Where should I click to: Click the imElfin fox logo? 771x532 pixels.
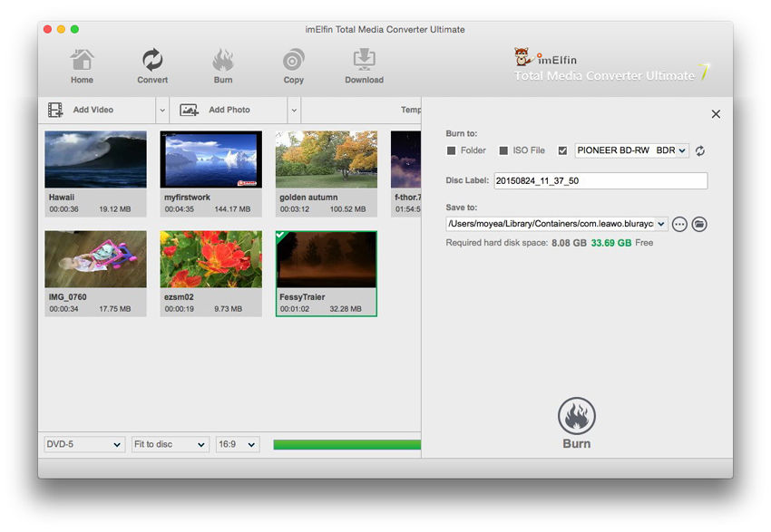(522, 56)
